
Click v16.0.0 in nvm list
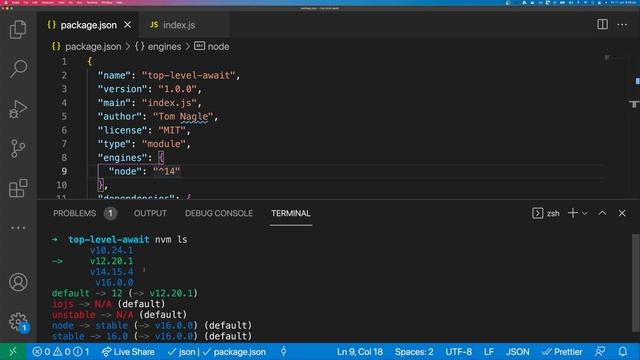(x=114, y=282)
